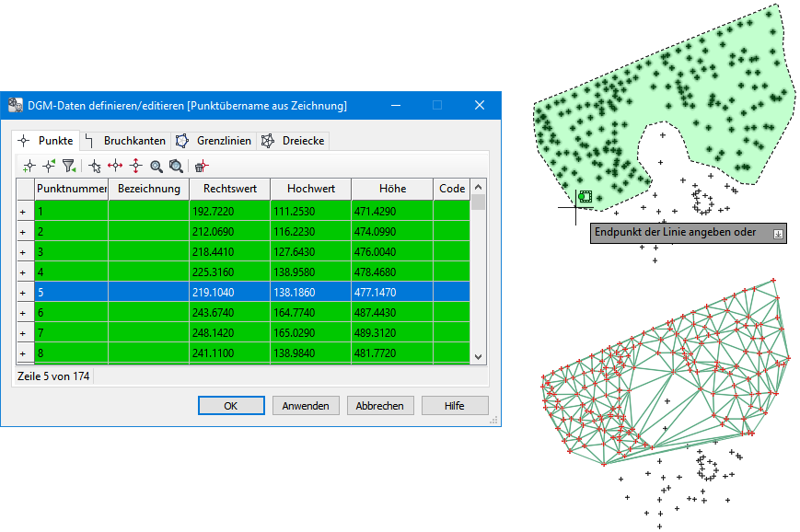
Task: Click the vertical red arrows point icon
Action: (x=135, y=166)
